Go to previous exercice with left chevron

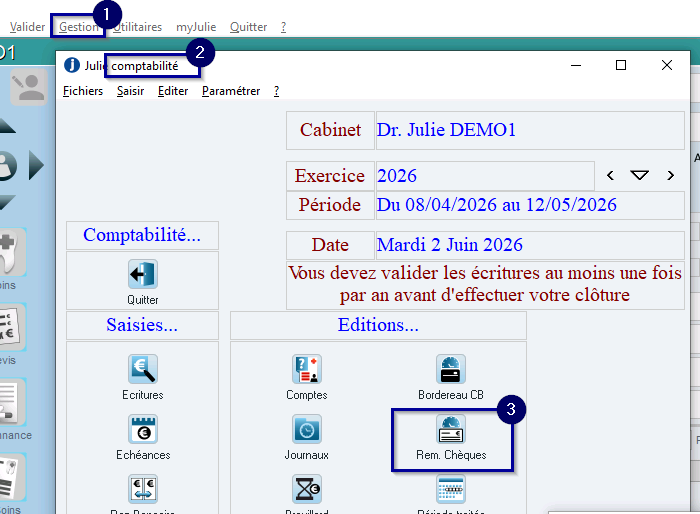click(x=610, y=176)
